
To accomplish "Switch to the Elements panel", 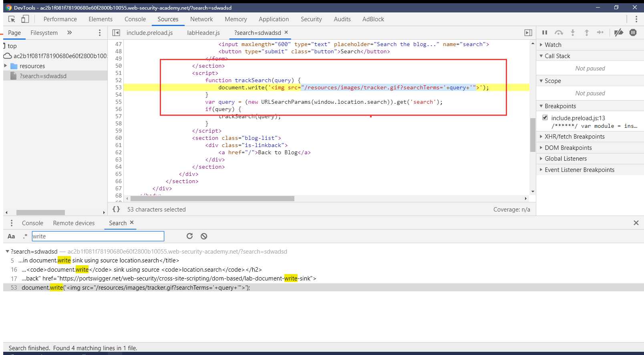I will tap(101, 19).
